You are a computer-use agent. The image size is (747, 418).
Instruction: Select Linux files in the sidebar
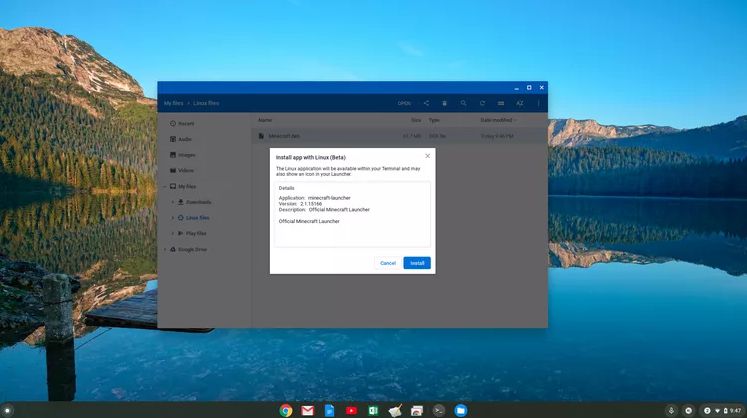[x=197, y=218]
